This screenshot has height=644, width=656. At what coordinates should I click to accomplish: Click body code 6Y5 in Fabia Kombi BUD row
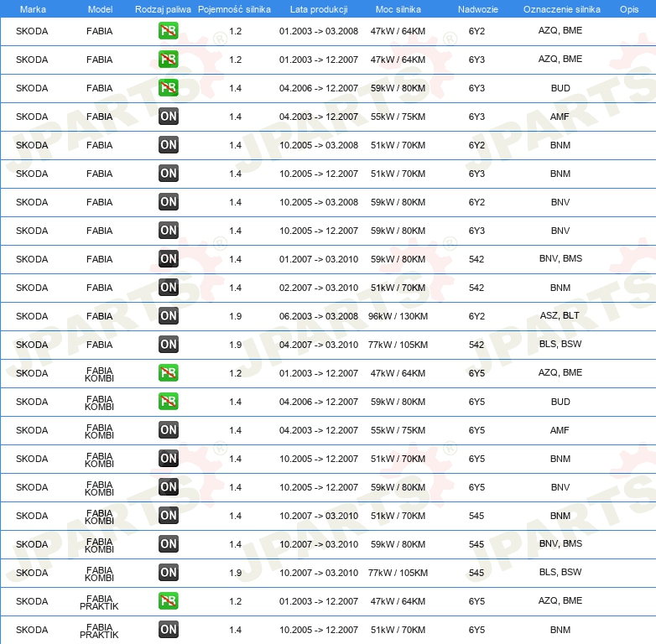click(x=476, y=402)
